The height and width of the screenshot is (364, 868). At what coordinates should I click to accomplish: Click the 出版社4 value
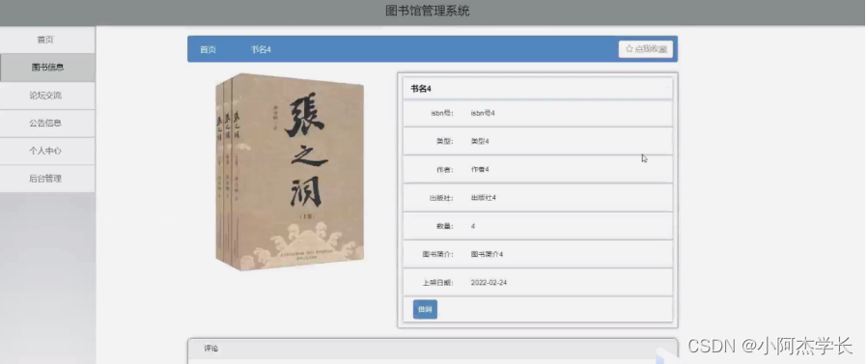coord(484,198)
